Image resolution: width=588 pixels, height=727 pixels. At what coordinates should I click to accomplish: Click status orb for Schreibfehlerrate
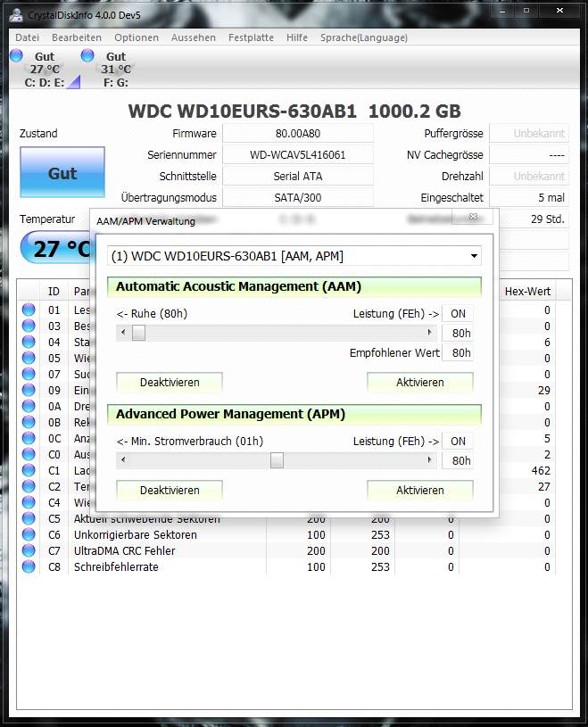click(29, 566)
